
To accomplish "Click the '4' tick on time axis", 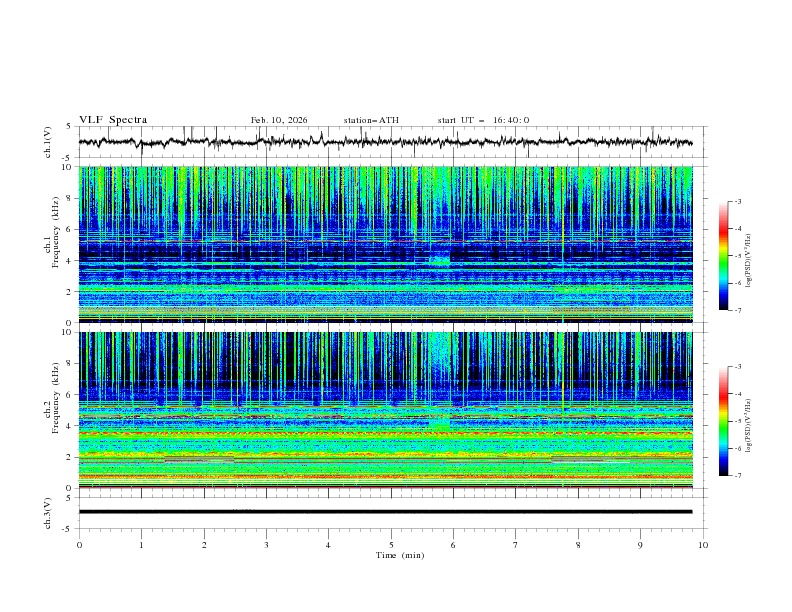I will [328, 545].
